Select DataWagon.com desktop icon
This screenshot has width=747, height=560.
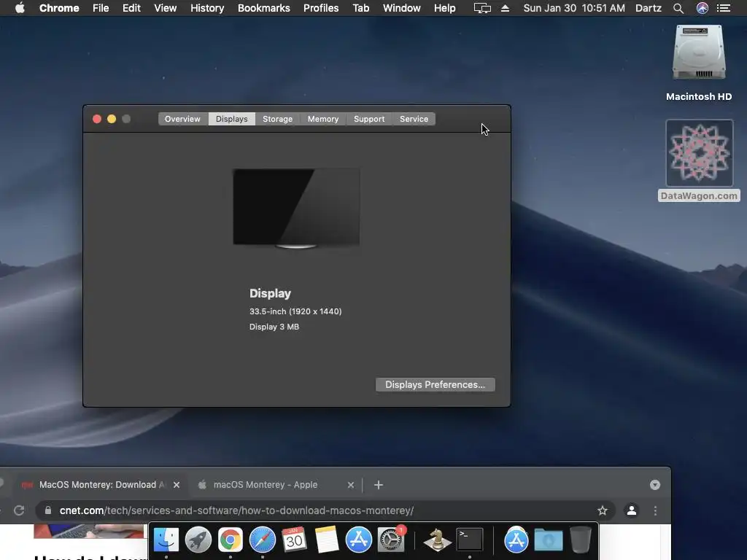[699, 153]
